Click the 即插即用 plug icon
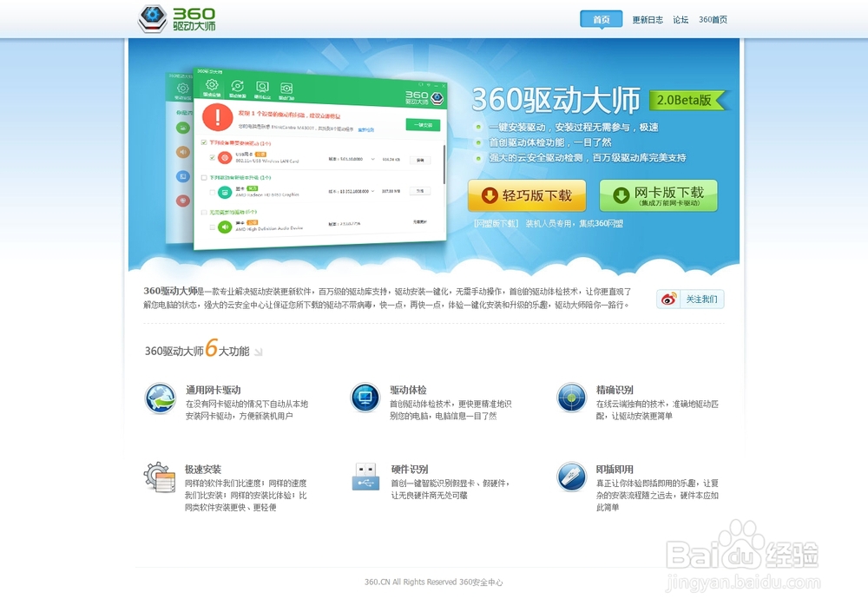 (x=572, y=477)
